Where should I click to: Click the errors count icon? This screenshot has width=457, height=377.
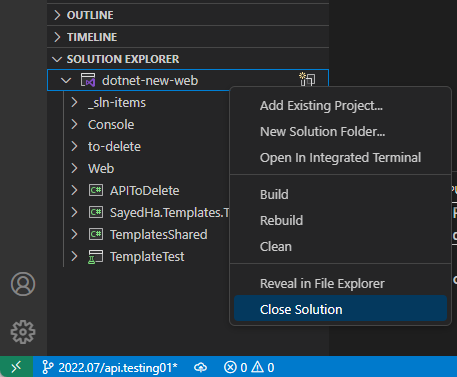click(230, 367)
